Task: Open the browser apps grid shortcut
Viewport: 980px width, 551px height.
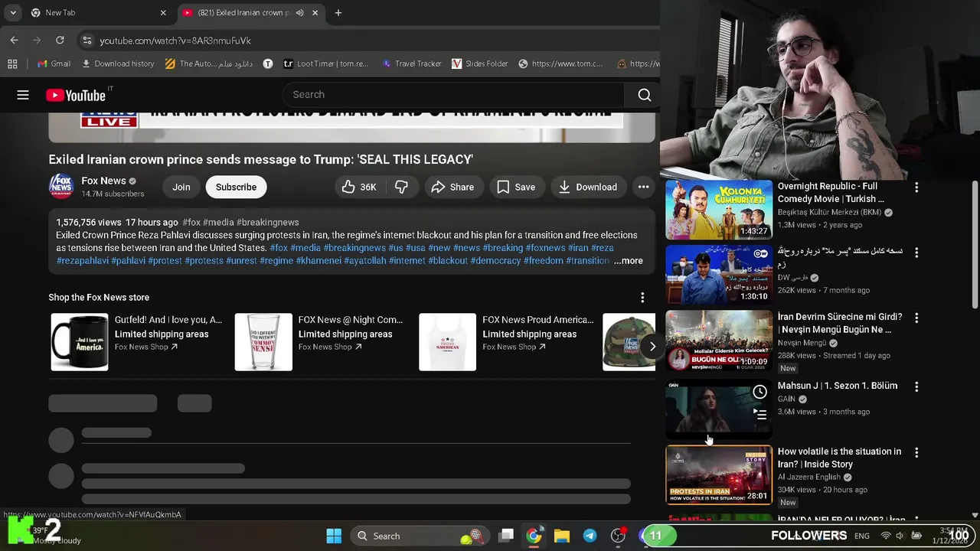Action: point(12,64)
